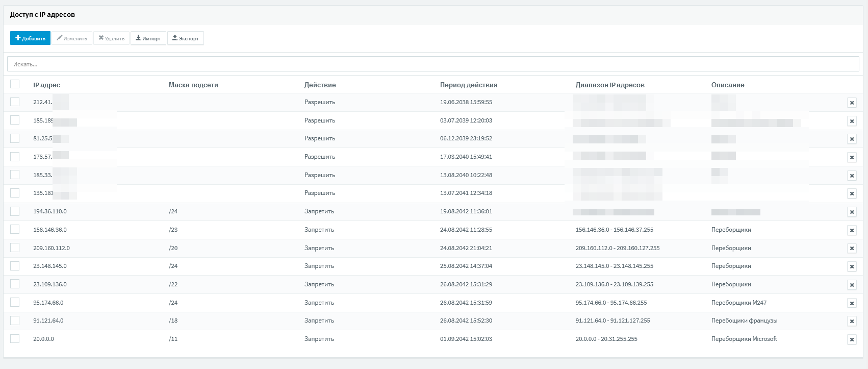Viewport: 868px width, 369px height.
Task: Check the row with date 19.06.2038 15:59:55
Action: pos(15,102)
